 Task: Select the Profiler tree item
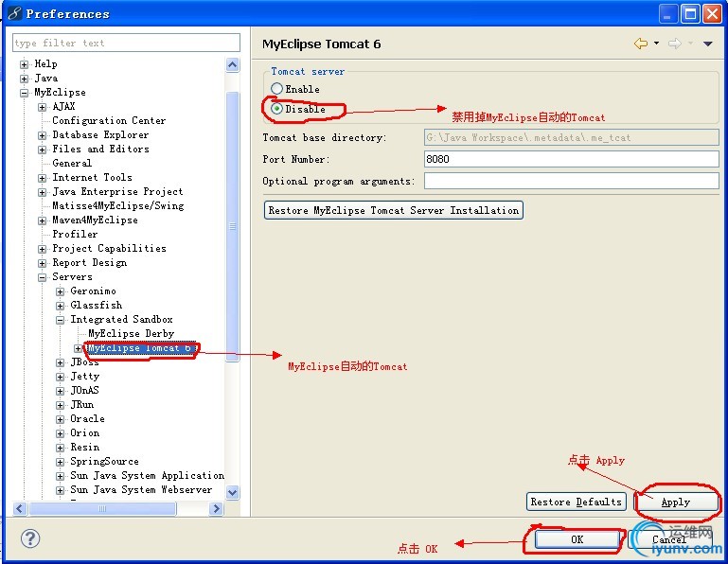(x=75, y=234)
